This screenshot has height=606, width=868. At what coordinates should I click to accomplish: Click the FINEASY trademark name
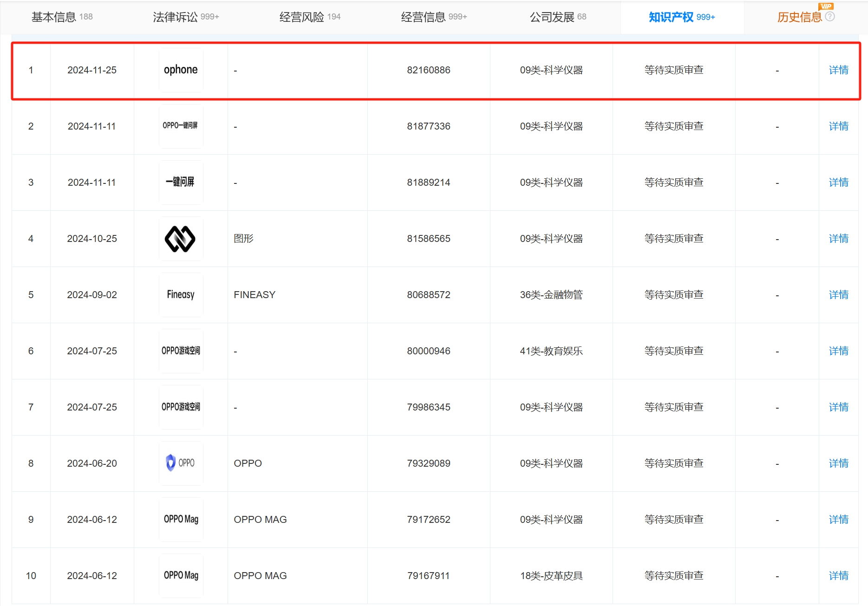(255, 295)
